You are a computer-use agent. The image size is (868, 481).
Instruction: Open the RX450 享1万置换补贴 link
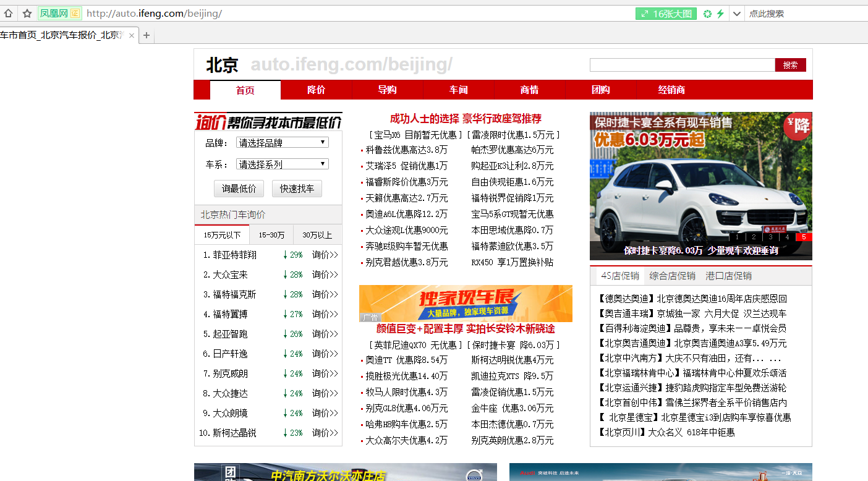513,263
